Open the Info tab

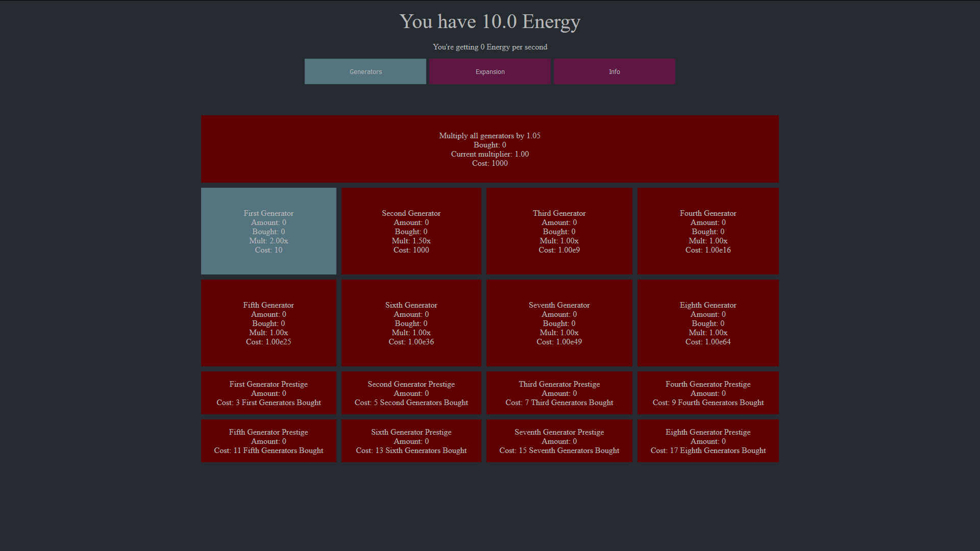click(x=615, y=71)
